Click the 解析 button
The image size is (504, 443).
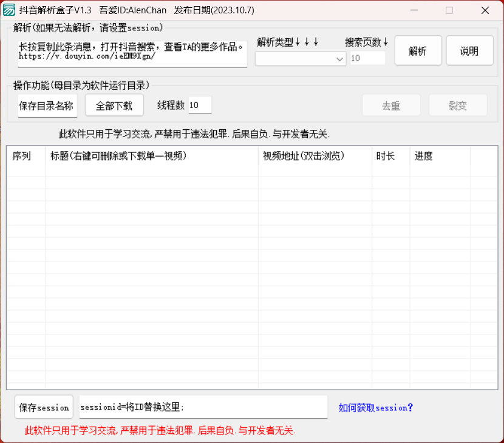click(418, 50)
